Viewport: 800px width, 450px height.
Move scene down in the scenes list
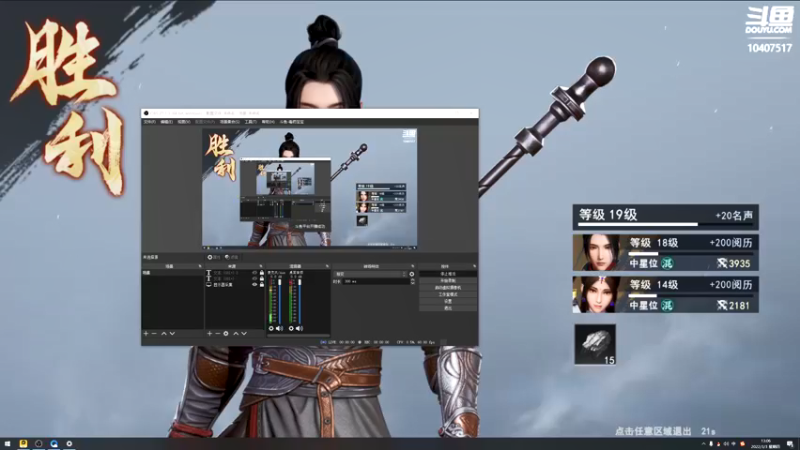[172, 334]
